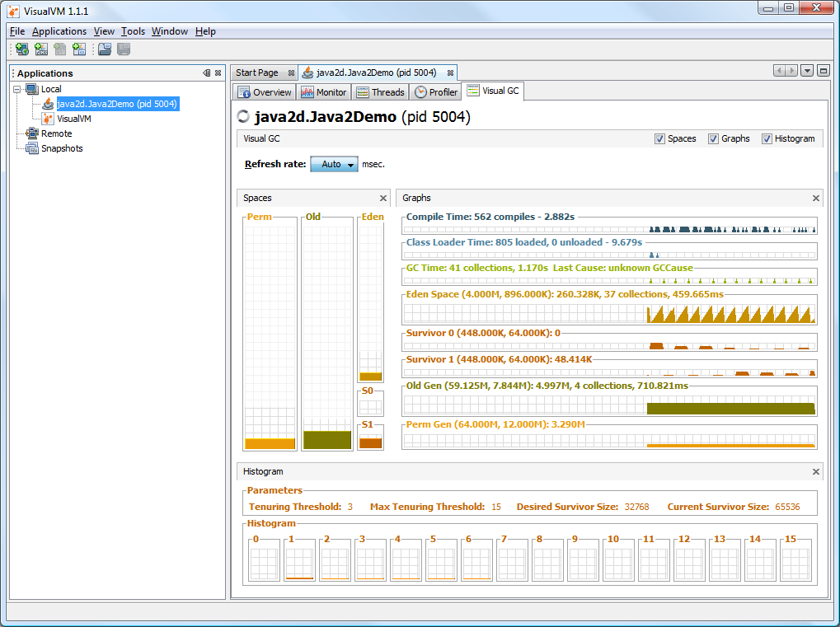Select the Remote tree node
This screenshot has height=627, width=840.
56,133
